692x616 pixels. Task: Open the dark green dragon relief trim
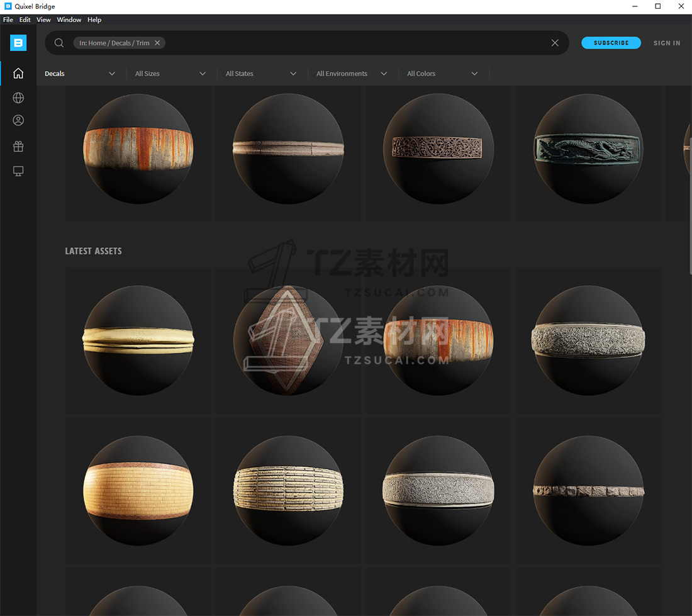pyautogui.click(x=588, y=149)
